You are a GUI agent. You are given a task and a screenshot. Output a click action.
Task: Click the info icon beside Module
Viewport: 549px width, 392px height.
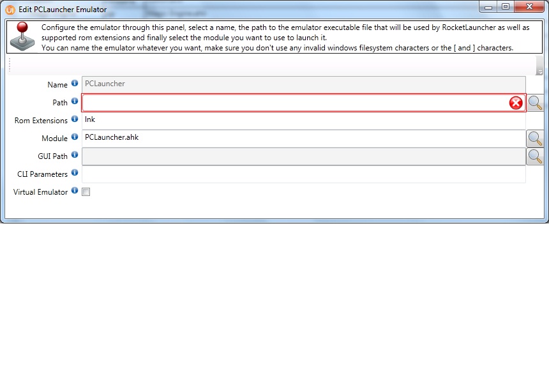click(75, 137)
